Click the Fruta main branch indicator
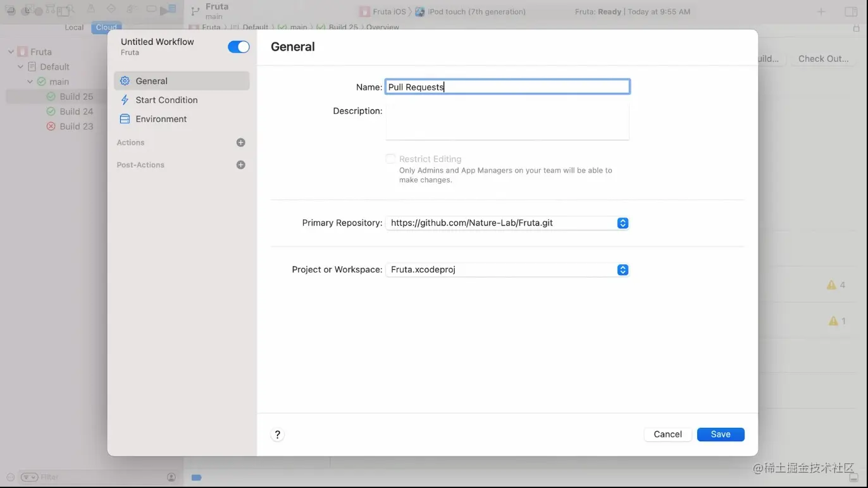The width and height of the screenshot is (868, 488). pyautogui.click(x=210, y=11)
